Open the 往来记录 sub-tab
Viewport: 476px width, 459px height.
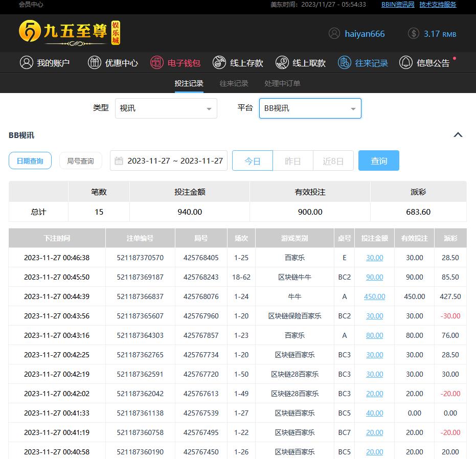pyautogui.click(x=234, y=83)
